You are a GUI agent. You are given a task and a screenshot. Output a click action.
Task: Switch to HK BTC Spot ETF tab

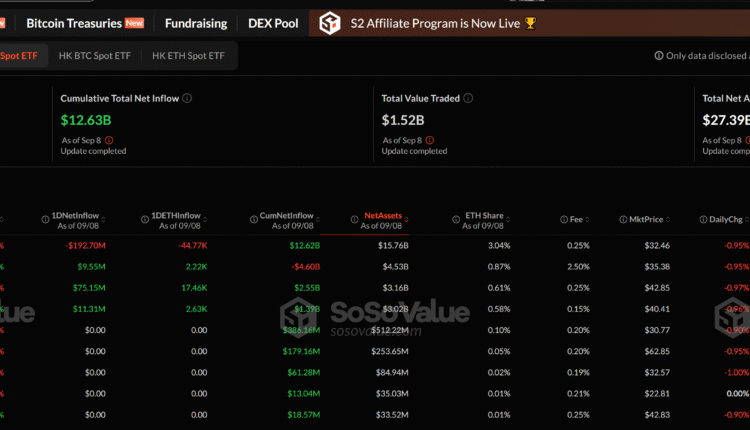[x=93, y=57]
